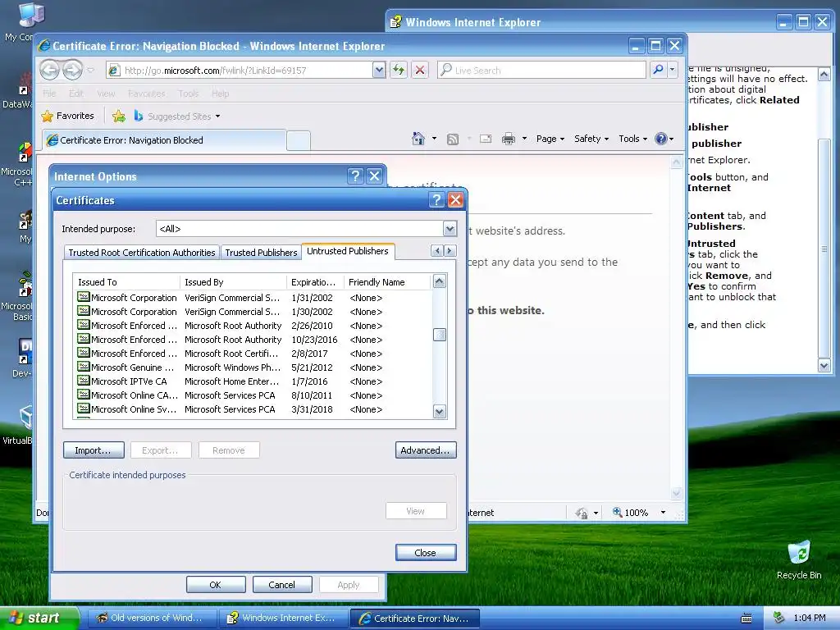
Task: Open Old versions of Windows taskbar item
Action: pos(151,619)
